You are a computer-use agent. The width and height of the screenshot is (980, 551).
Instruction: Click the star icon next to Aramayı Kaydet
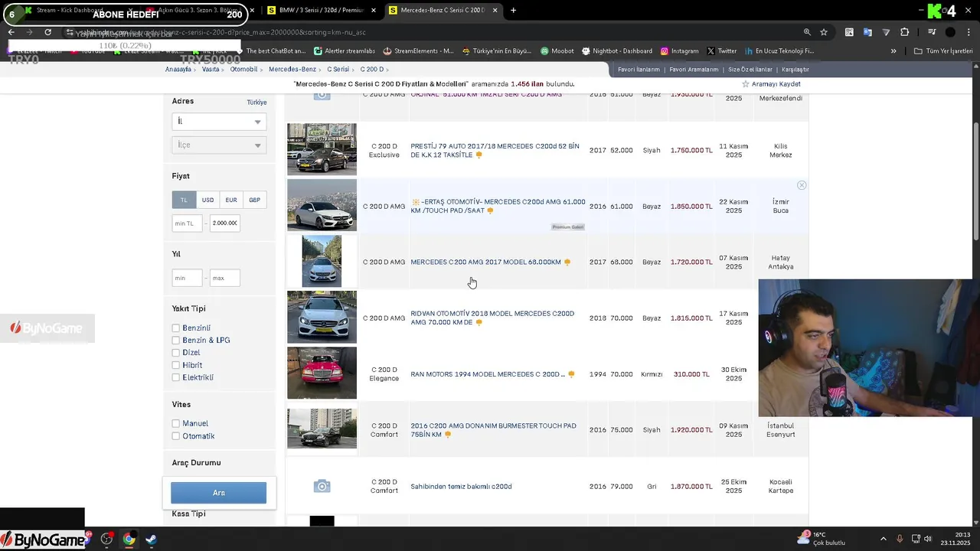(745, 84)
